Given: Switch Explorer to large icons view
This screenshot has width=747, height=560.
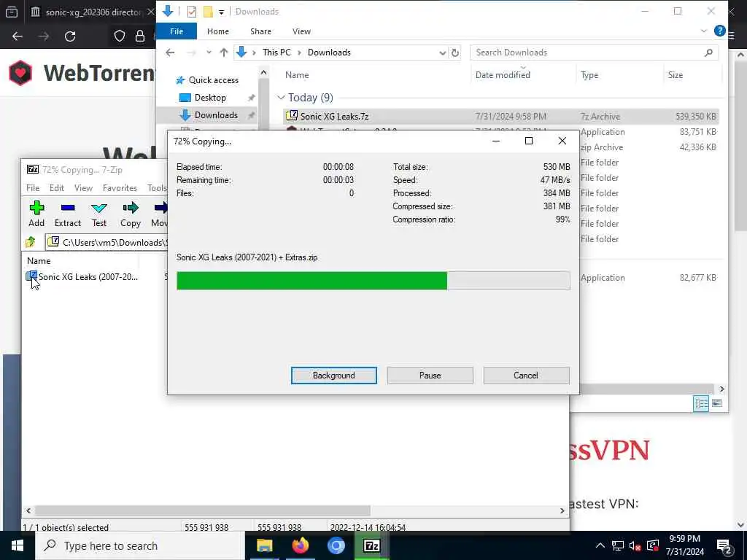Looking at the screenshot, I should [717, 404].
